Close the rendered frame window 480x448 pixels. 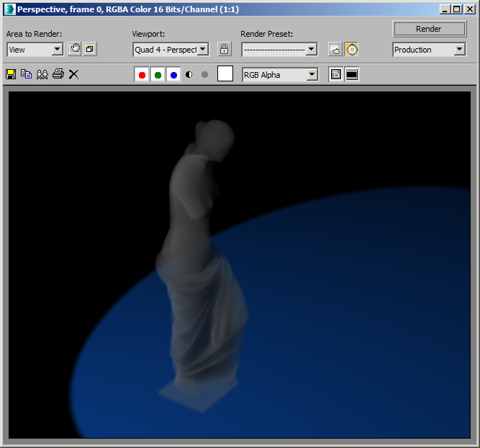(x=470, y=9)
